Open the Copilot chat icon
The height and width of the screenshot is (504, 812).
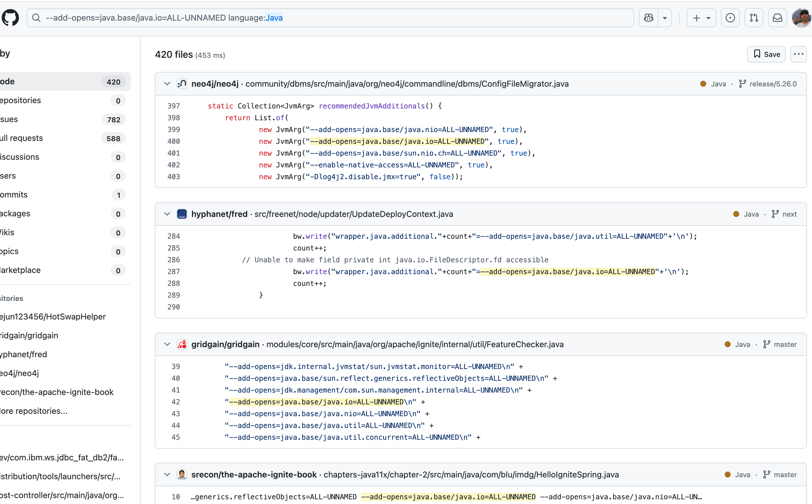point(649,18)
